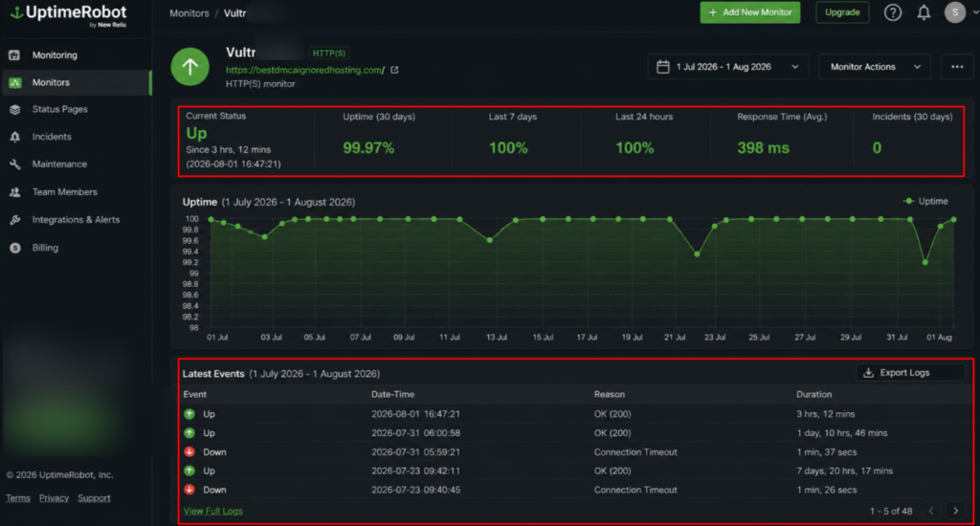The width and height of the screenshot is (980, 526).
Task: Select the 22 Jul dip point on uptime chart
Action: (697, 254)
